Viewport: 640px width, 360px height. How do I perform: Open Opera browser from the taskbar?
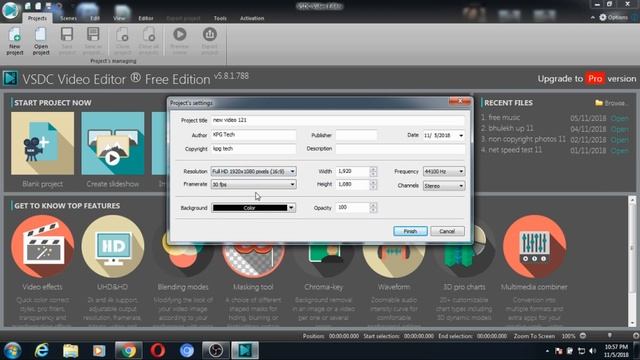click(x=158, y=351)
